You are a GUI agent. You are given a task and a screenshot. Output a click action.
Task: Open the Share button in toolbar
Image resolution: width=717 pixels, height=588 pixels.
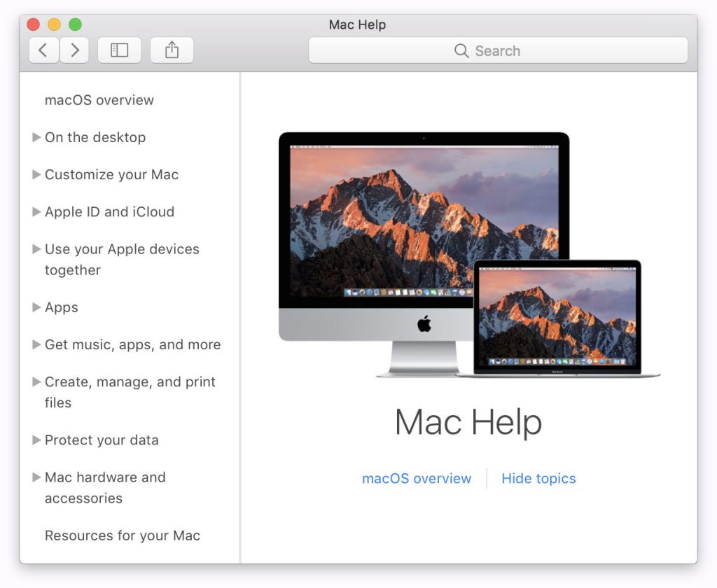172,50
